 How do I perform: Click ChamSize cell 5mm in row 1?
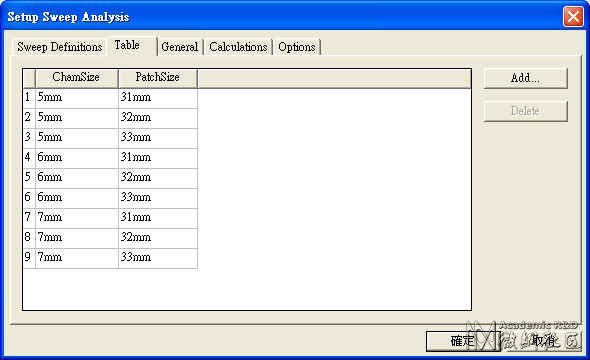click(77, 99)
